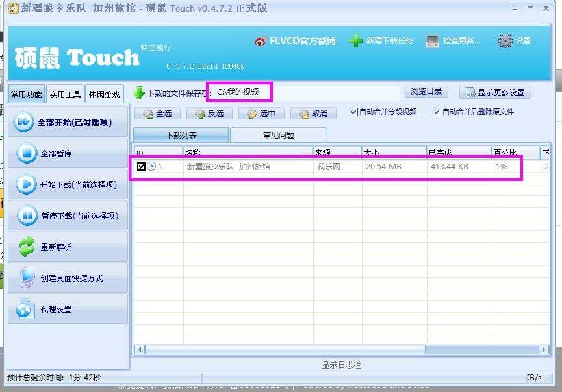Click the 百分比 column header

516,152
